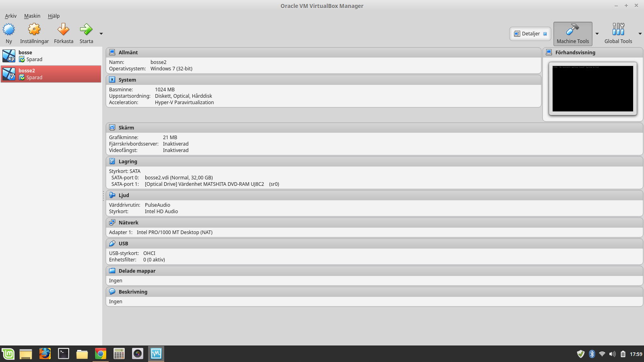Click the battery tray icon

(623, 354)
